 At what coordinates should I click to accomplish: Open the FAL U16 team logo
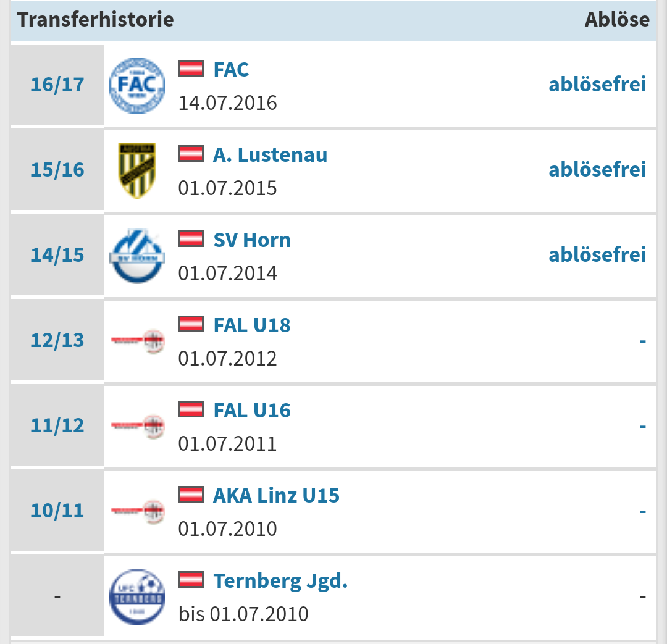137,426
